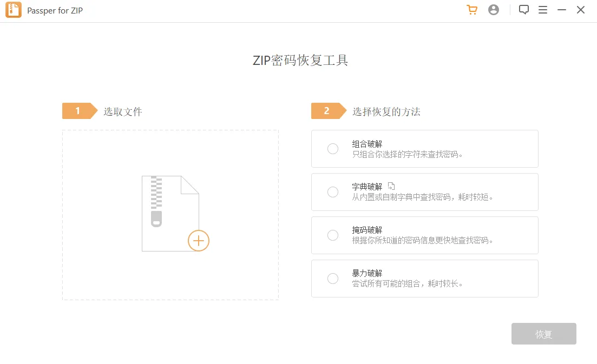Open the hamburger menu
The image size is (597, 364).
click(x=543, y=10)
